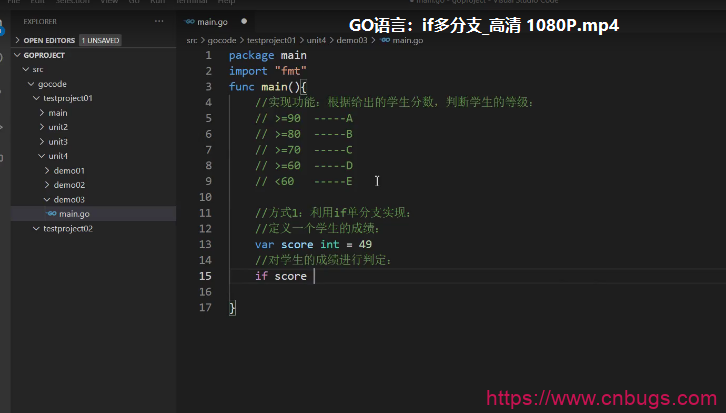The image size is (726, 413).
Task: Open the Selection menu
Action: coord(72,3)
